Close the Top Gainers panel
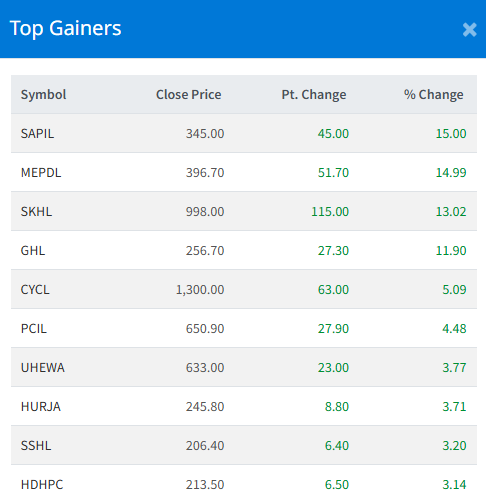This screenshot has height=500, width=486. click(x=469, y=30)
